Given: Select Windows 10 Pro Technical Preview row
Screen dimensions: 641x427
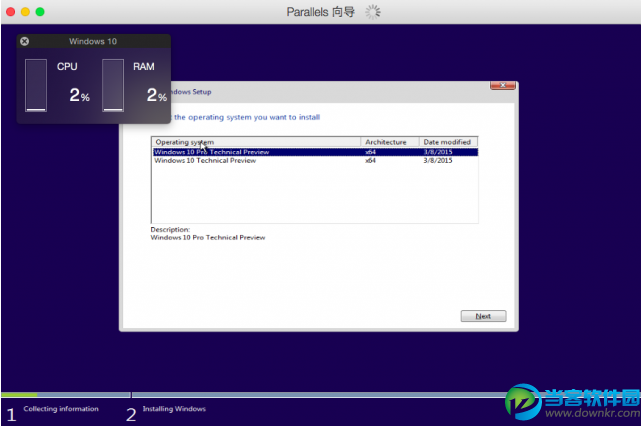Looking at the screenshot, I should pyautogui.click(x=315, y=152).
